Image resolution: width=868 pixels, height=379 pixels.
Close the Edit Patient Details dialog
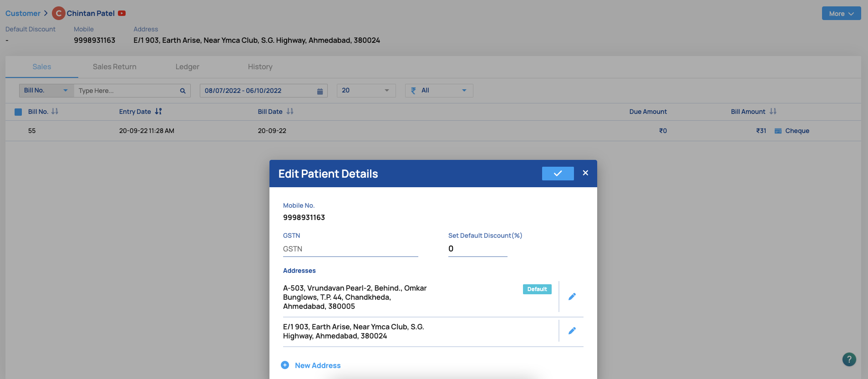585,173
